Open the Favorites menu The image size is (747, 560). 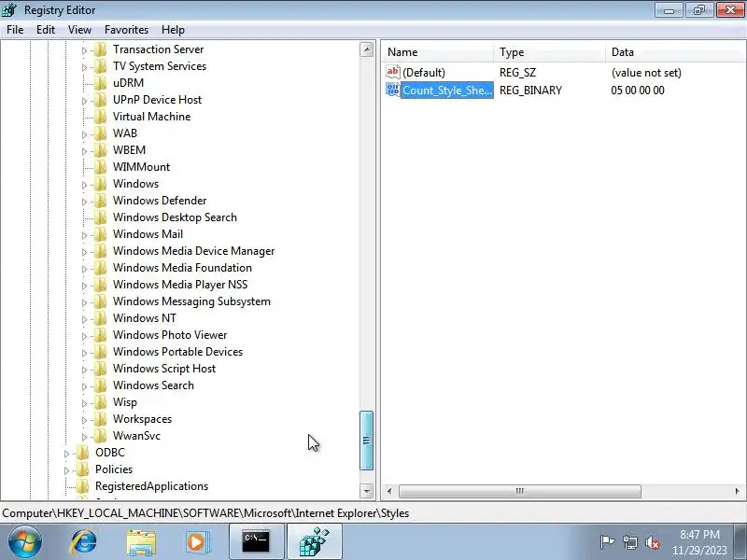pyautogui.click(x=126, y=30)
